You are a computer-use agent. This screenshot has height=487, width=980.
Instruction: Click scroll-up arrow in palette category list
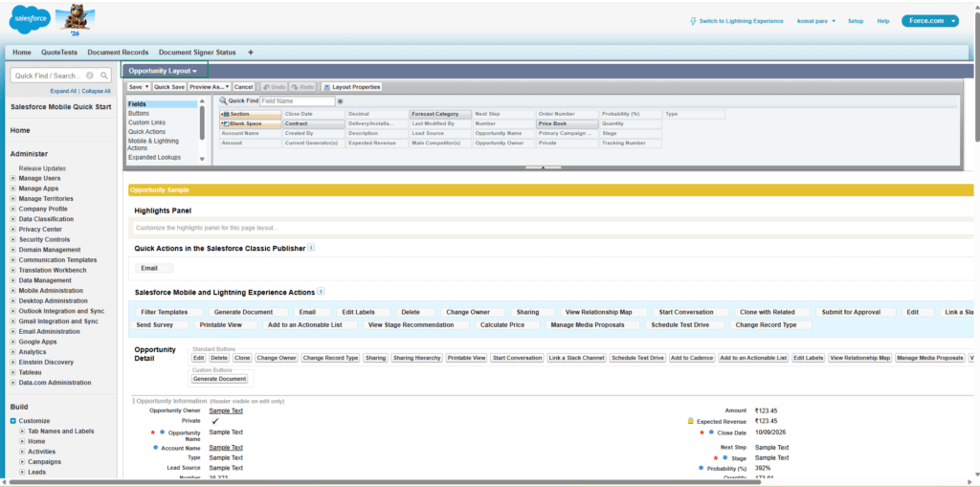[x=202, y=101]
